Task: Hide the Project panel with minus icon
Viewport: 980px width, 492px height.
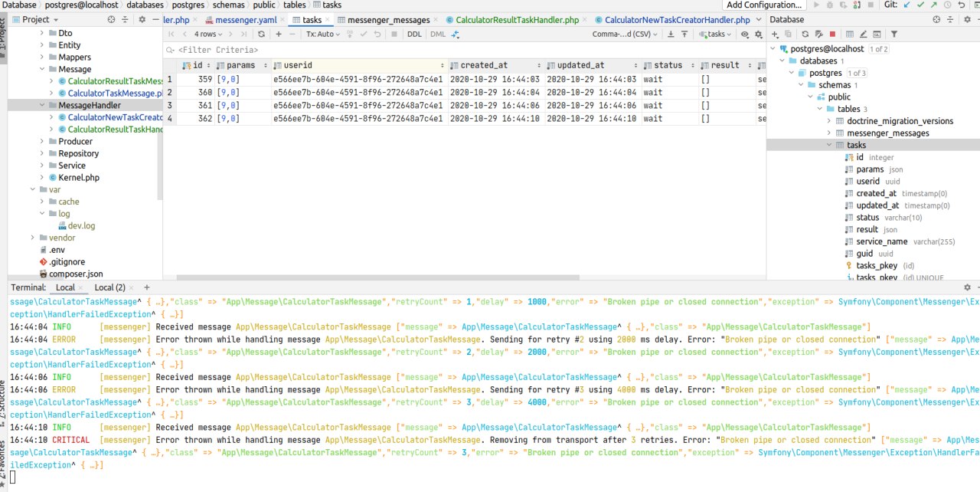Action: [156, 19]
